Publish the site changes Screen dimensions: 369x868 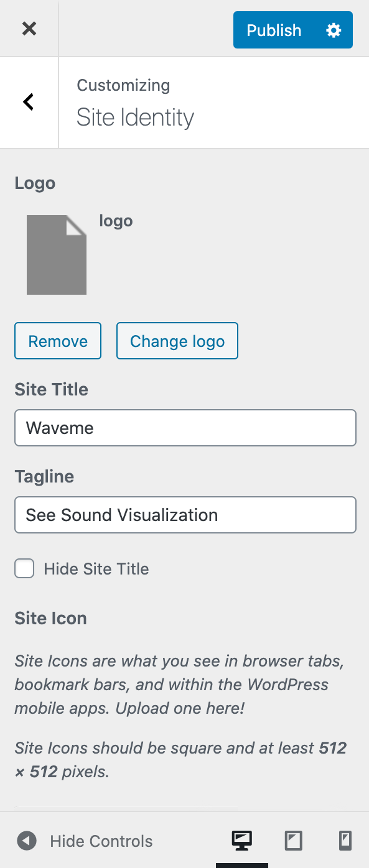click(x=273, y=29)
